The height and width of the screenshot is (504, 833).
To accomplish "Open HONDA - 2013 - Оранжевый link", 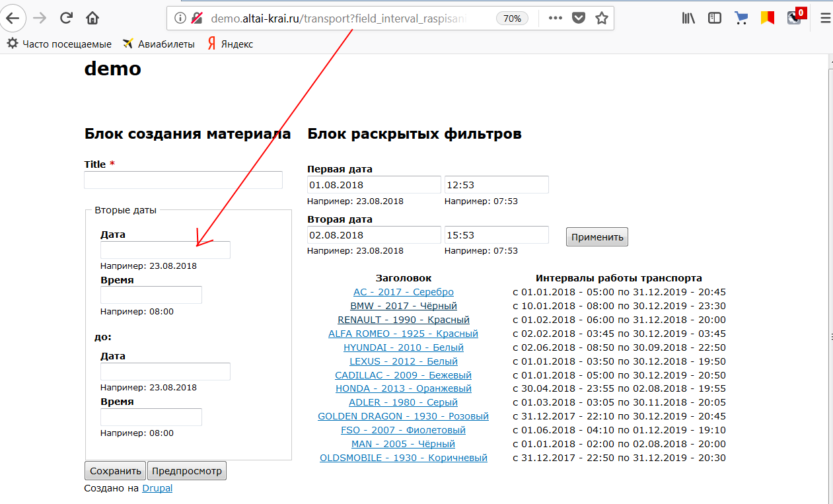I will point(404,388).
